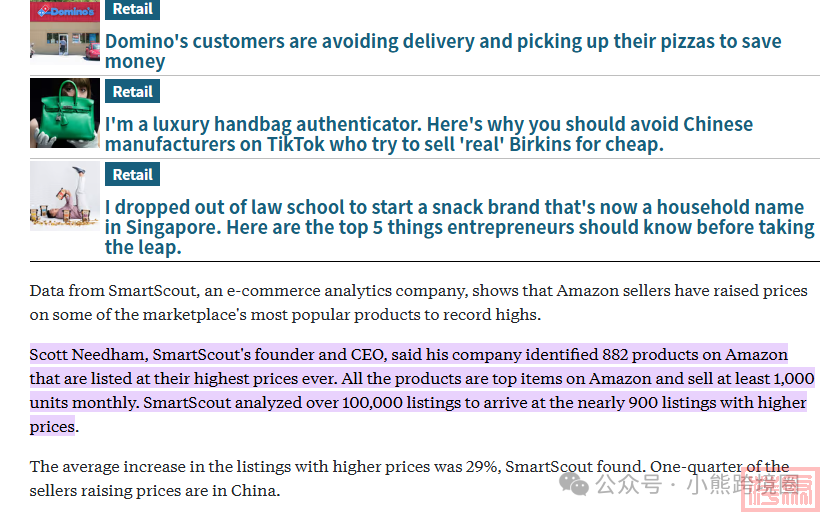Click the highlighted Scott Needham paragraph
This screenshot has width=826, height=517.
[422, 391]
